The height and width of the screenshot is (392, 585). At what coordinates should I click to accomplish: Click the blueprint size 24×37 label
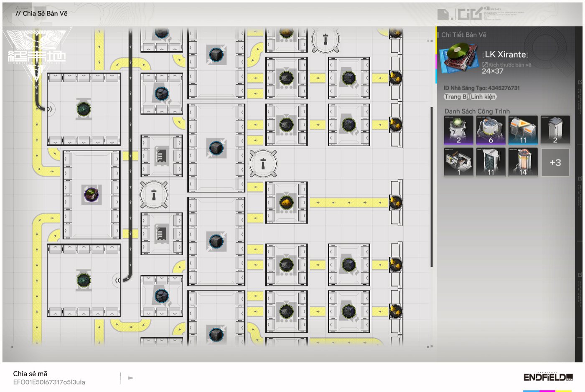(x=492, y=71)
